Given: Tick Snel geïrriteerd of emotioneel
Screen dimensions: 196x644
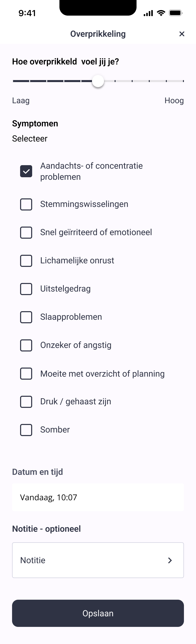Looking at the screenshot, I should [x=26, y=232].
